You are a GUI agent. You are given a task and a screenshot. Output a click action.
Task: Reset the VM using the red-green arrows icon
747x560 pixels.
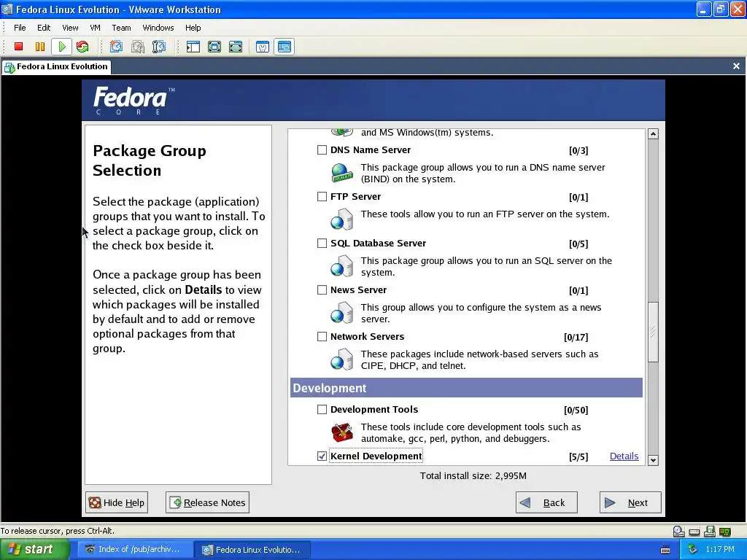[82, 47]
